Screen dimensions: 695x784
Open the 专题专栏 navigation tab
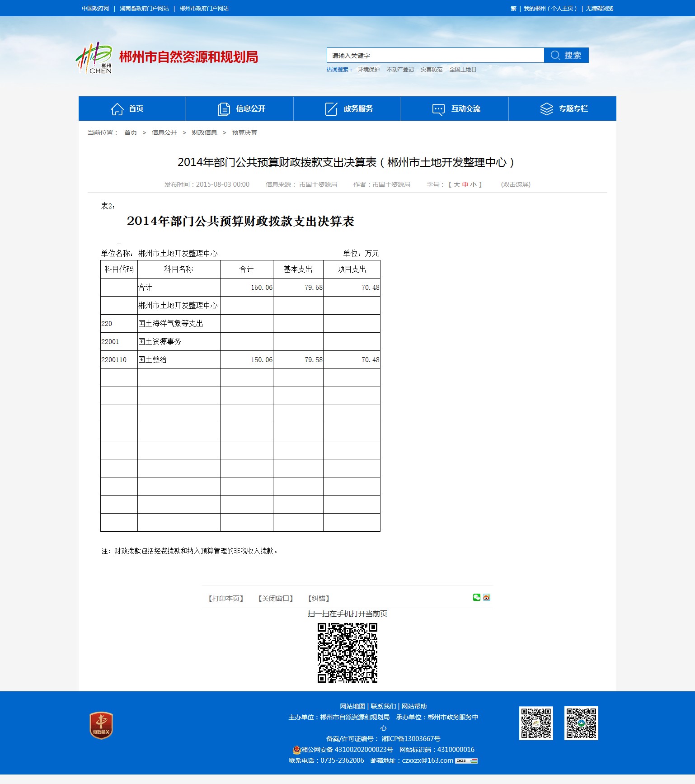pyautogui.click(x=563, y=109)
